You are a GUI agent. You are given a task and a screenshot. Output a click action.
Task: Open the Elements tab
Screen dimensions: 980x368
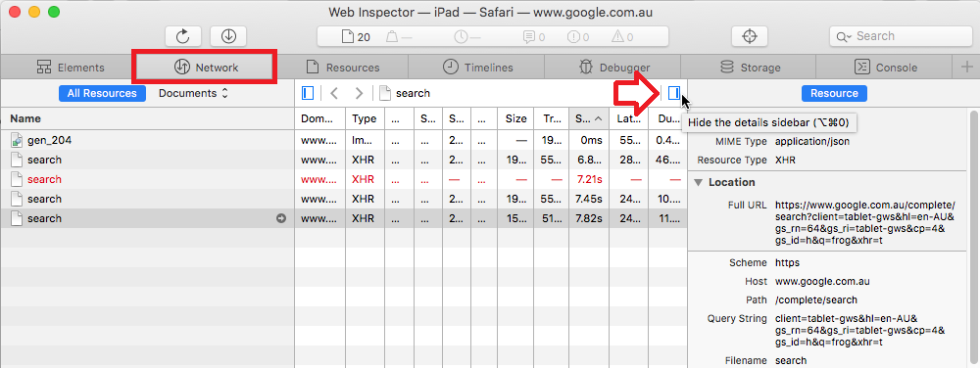[70, 67]
